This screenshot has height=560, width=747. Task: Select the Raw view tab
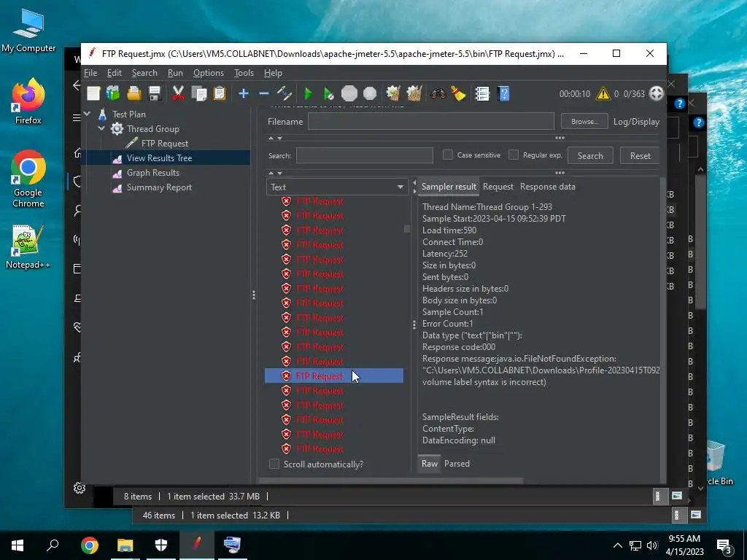tap(429, 463)
